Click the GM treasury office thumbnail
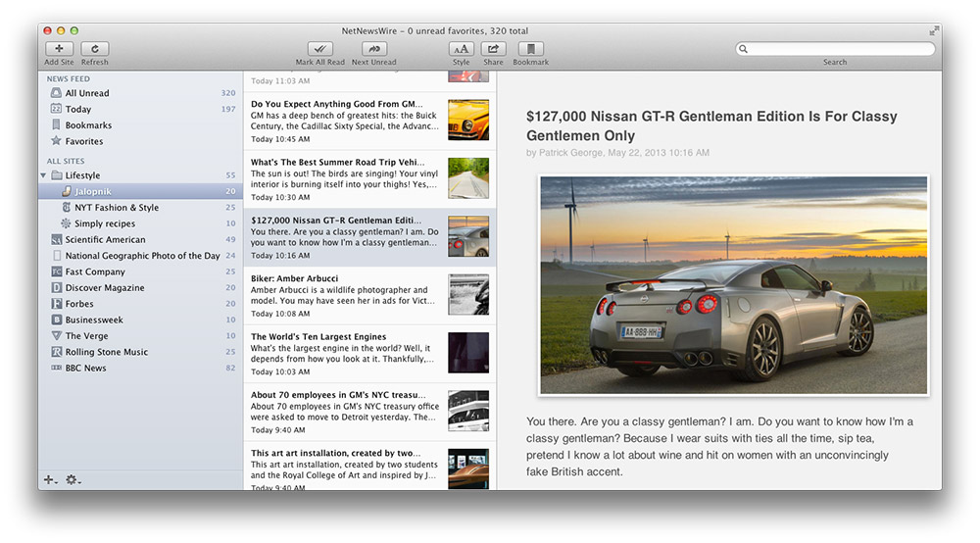 pyautogui.click(x=468, y=411)
